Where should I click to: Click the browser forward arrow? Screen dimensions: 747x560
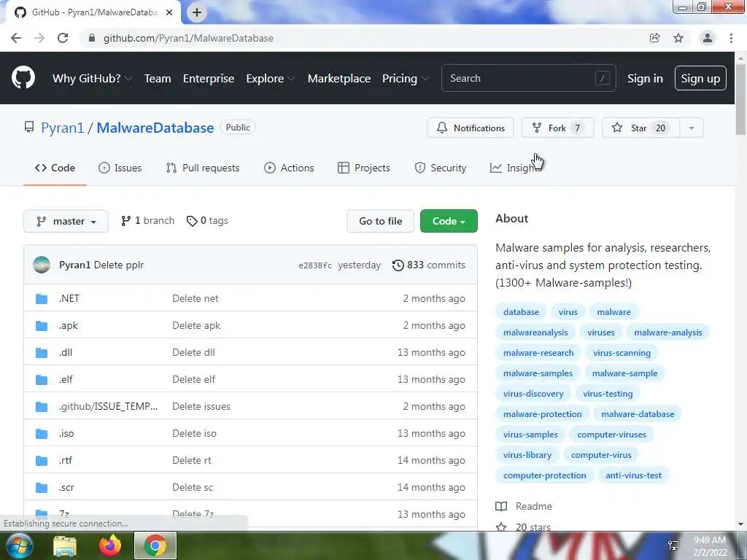coord(39,38)
